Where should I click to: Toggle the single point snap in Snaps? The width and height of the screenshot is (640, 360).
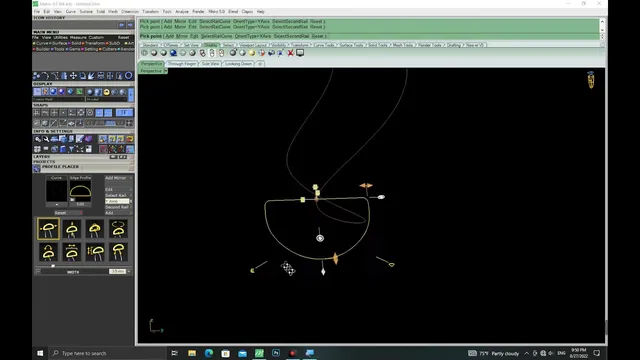pos(63,113)
